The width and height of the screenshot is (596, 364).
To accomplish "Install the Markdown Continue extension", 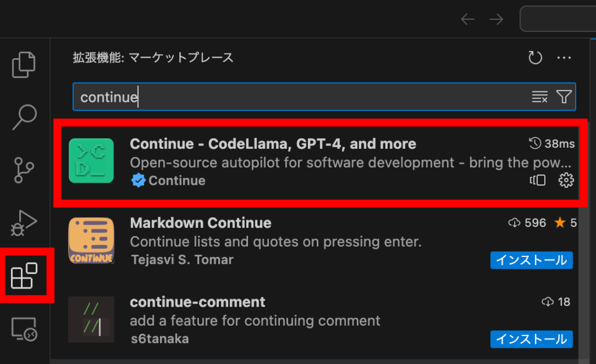I will (x=531, y=260).
